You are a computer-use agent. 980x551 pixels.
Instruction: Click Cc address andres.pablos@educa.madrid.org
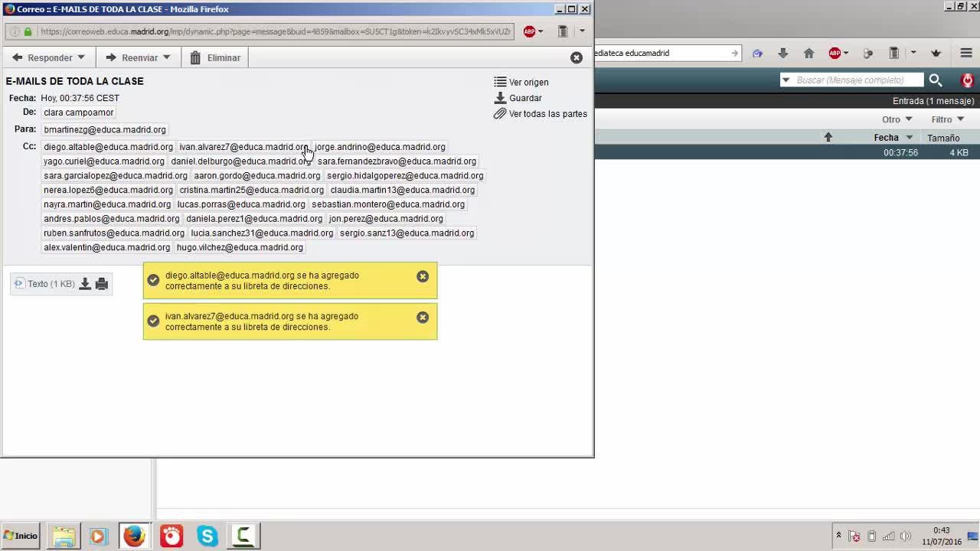coord(112,219)
